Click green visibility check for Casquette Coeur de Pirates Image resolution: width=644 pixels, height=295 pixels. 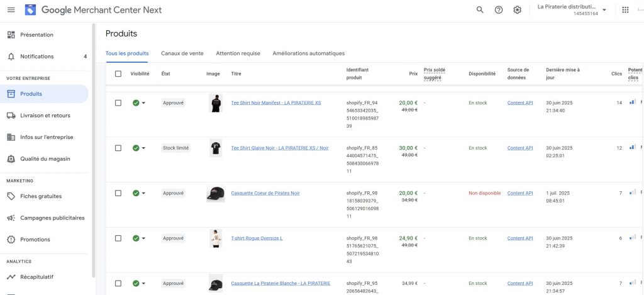136,193
